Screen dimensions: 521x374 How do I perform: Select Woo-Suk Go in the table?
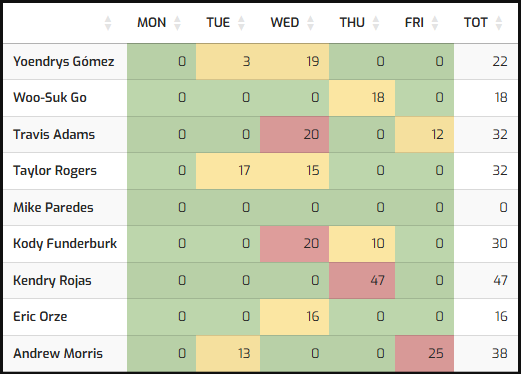click(50, 98)
